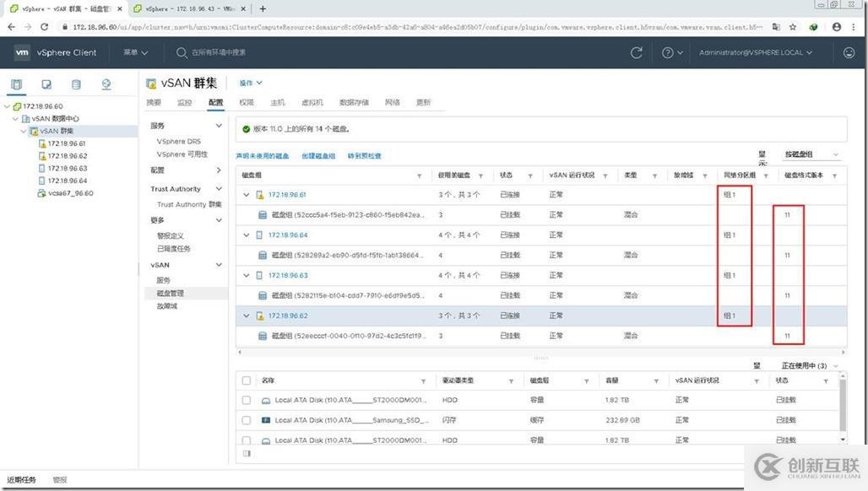Click 声明未使用的磁盘 link
Viewport: 868px width, 491px height.
point(263,156)
